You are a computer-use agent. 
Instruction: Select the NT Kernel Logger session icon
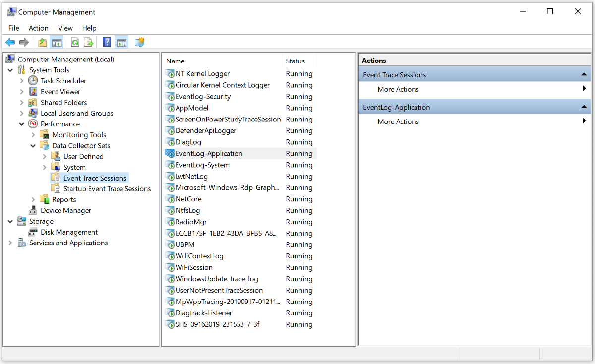point(170,73)
